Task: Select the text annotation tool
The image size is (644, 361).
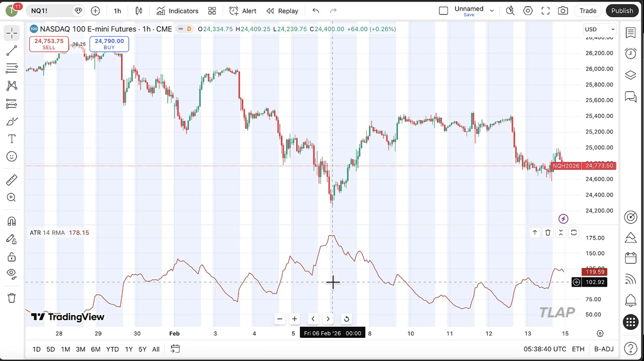Action: pyautogui.click(x=12, y=139)
